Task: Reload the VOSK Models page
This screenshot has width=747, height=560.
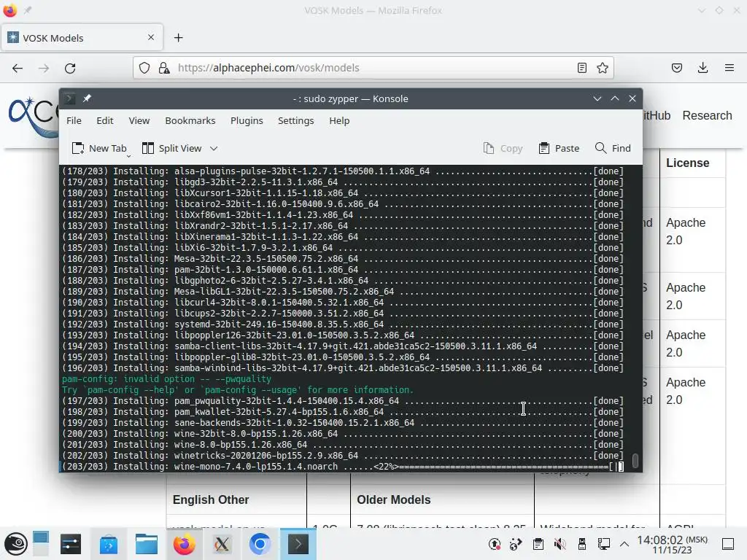Action: point(70,68)
